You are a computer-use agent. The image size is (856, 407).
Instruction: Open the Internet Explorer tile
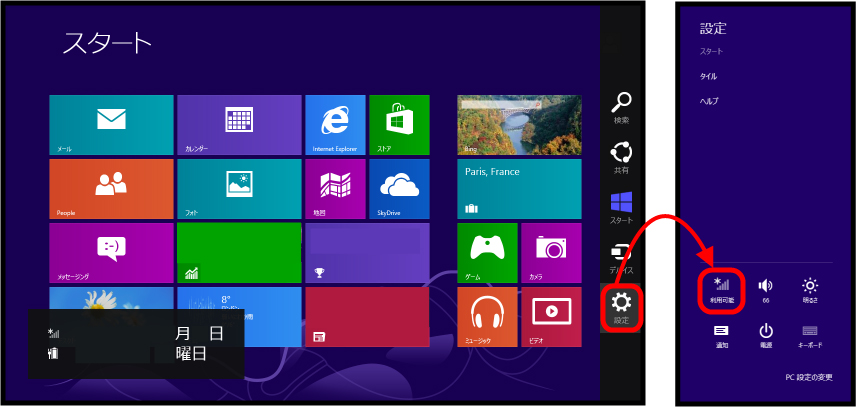point(334,125)
